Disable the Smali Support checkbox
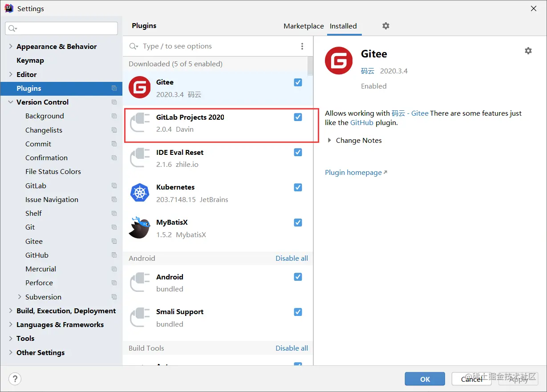Viewport: 547px width, 392px height. coord(298,312)
